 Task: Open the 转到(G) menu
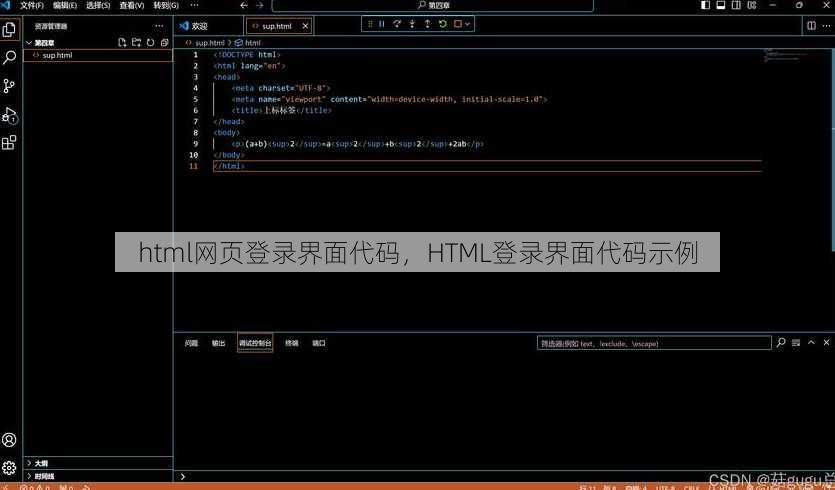pos(166,5)
